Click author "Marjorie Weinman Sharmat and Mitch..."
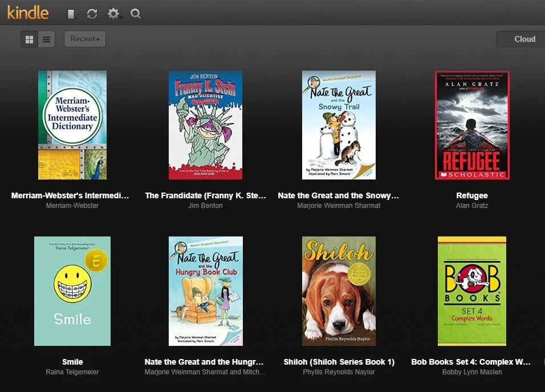Viewport: 545px width, 392px height. click(205, 372)
